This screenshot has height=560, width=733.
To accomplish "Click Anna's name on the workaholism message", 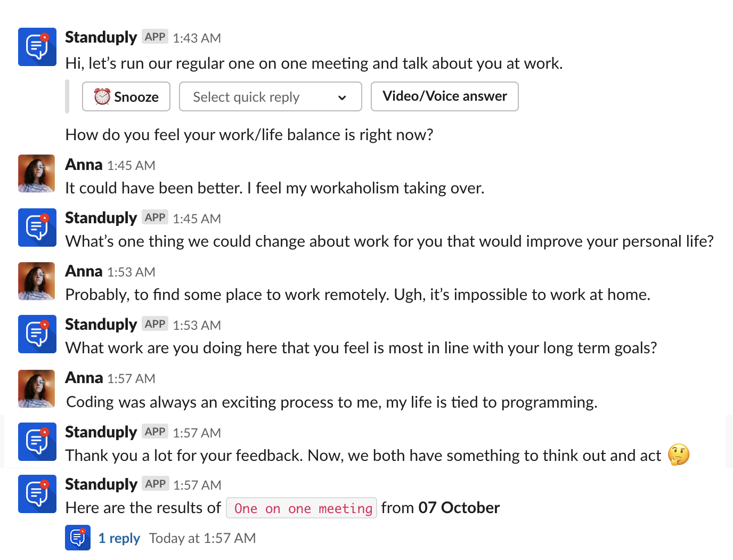I will tap(84, 165).
